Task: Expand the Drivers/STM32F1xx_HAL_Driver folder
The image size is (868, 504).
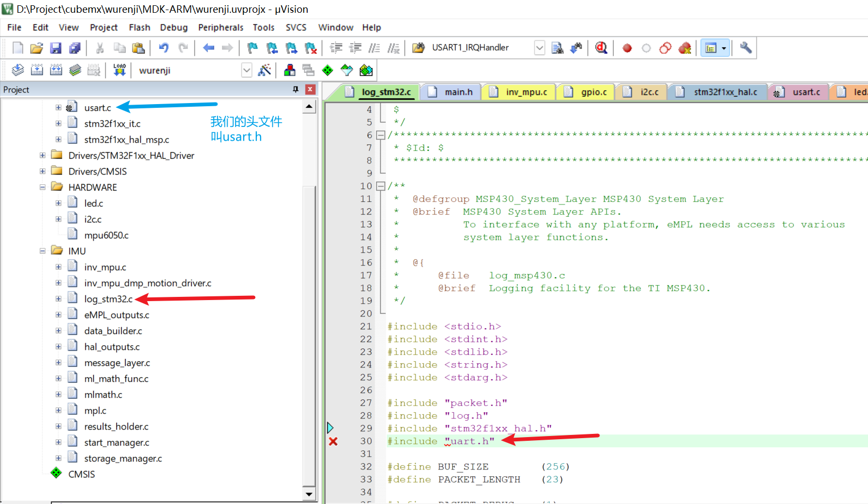Action: point(42,155)
